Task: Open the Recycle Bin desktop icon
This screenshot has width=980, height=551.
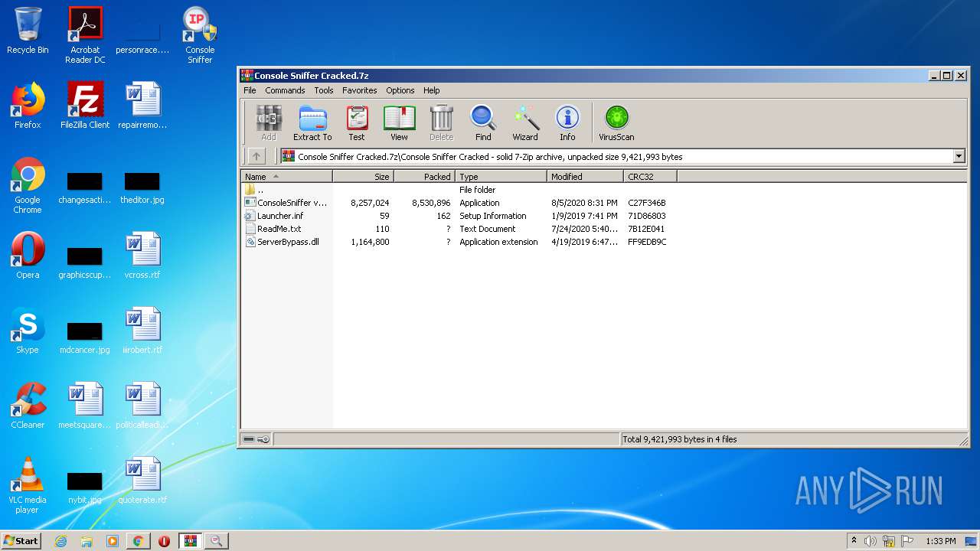Action: point(28,31)
